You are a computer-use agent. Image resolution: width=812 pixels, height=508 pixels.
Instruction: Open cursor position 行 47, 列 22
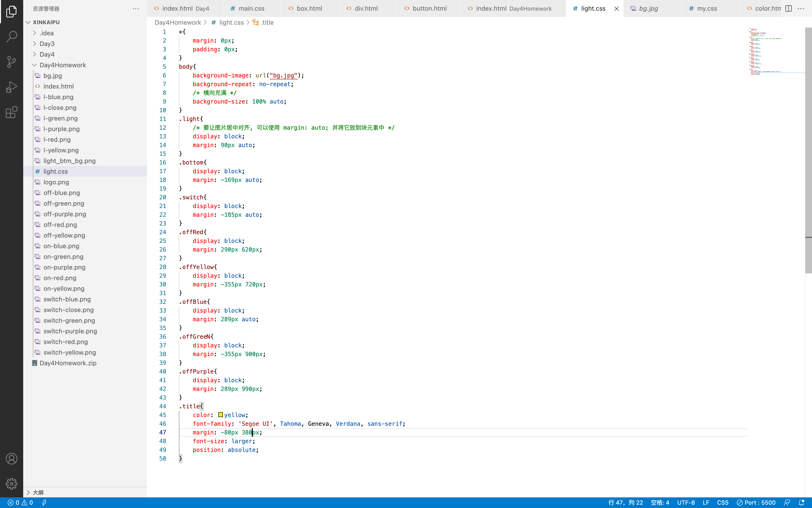click(x=626, y=503)
